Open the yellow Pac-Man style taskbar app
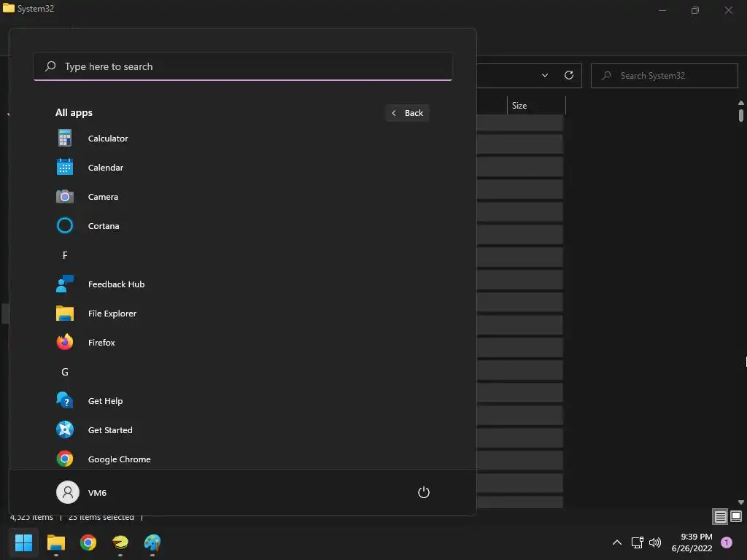 (120, 542)
